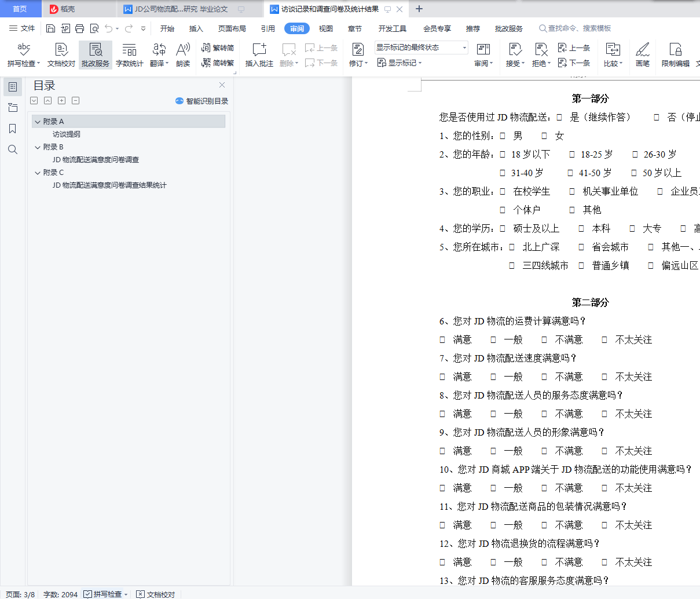Check the 北上广深 city box
This screenshot has height=599, width=700.
(512, 247)
